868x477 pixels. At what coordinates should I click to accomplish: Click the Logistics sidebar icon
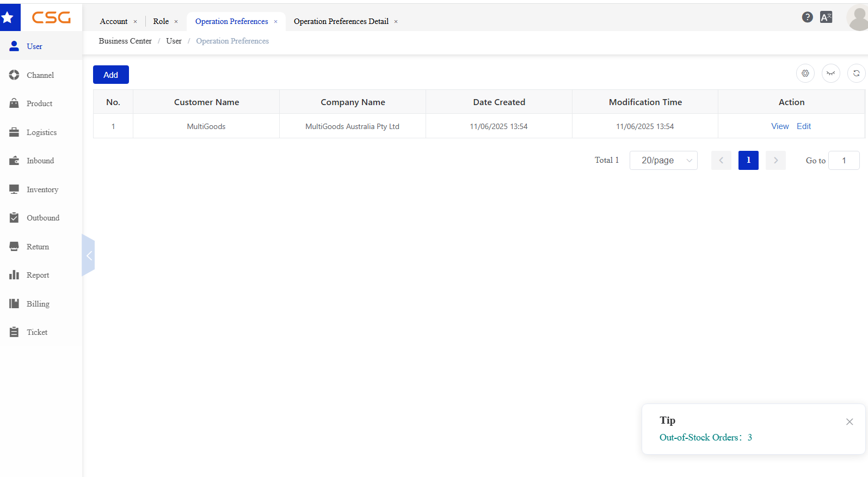(14, 132)
